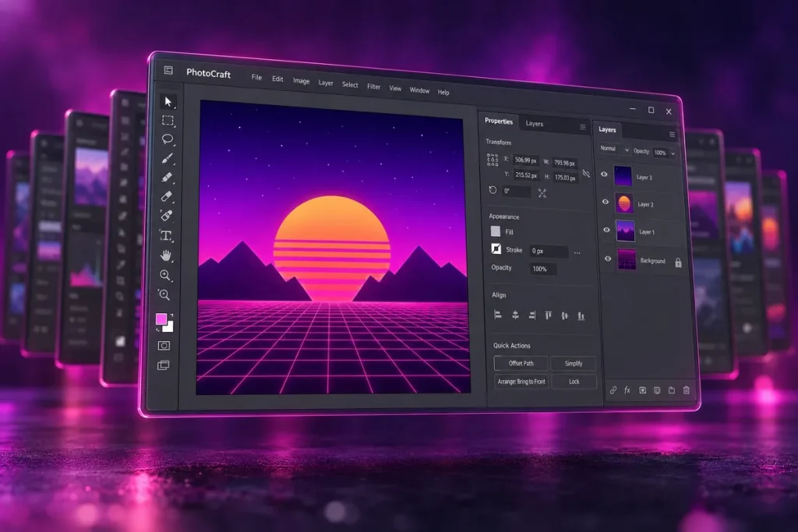Click the Quick Mask icon below swatches
The height and width of the screenshot is (532, 798).
click(164, 346)
